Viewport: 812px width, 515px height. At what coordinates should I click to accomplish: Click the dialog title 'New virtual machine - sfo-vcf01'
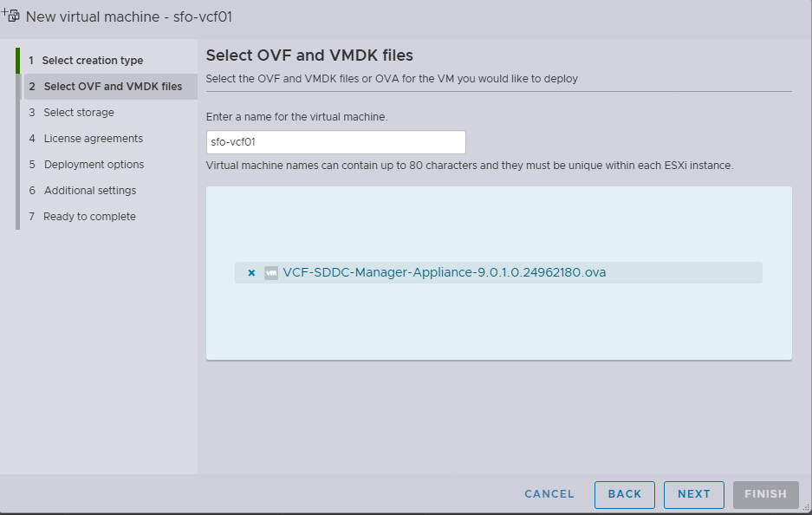point(129,16)
